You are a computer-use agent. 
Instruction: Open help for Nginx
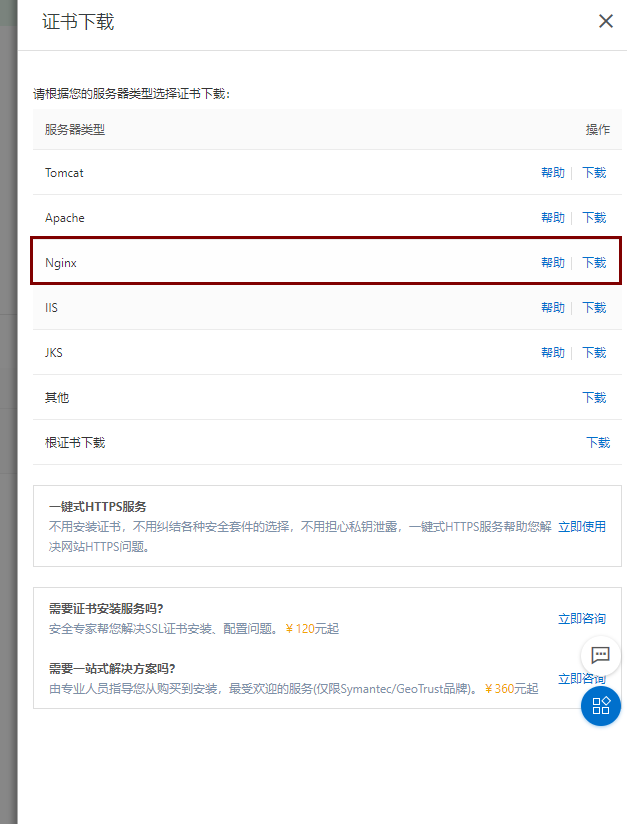tap(552, 263)
